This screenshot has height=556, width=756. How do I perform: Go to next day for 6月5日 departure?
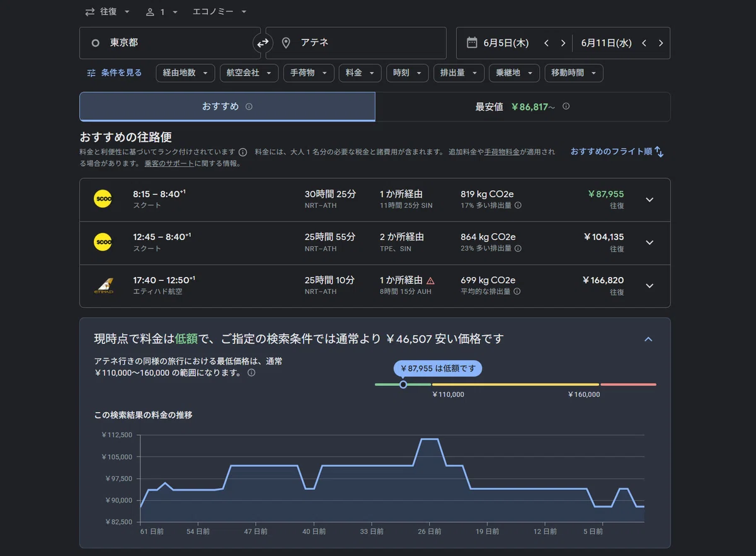tap(563, 43)
